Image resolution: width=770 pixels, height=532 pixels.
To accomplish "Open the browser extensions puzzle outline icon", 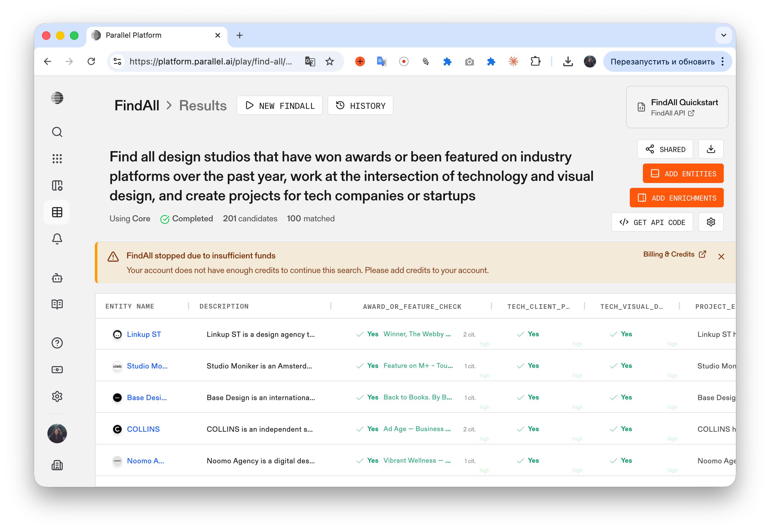I will click(535, 61).
